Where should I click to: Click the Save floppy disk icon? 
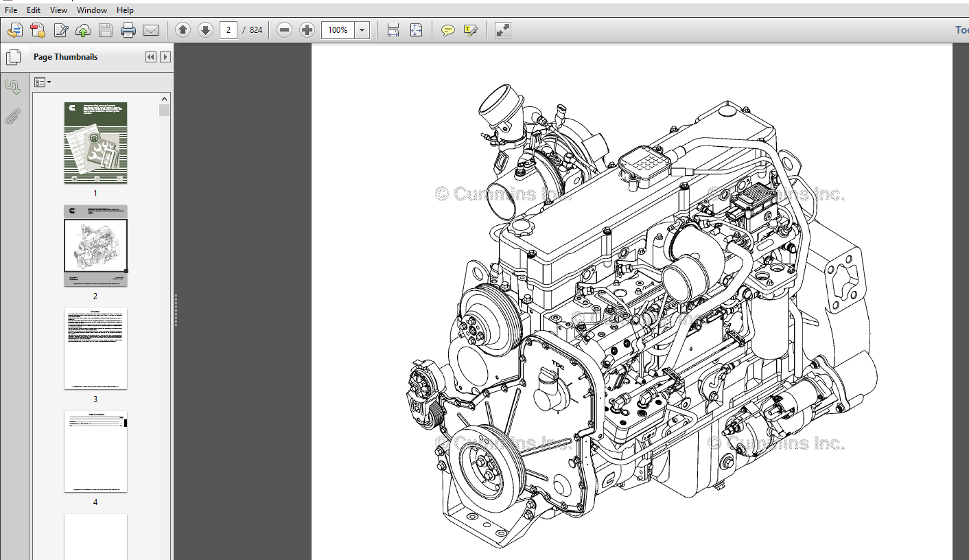click(105, 30)
